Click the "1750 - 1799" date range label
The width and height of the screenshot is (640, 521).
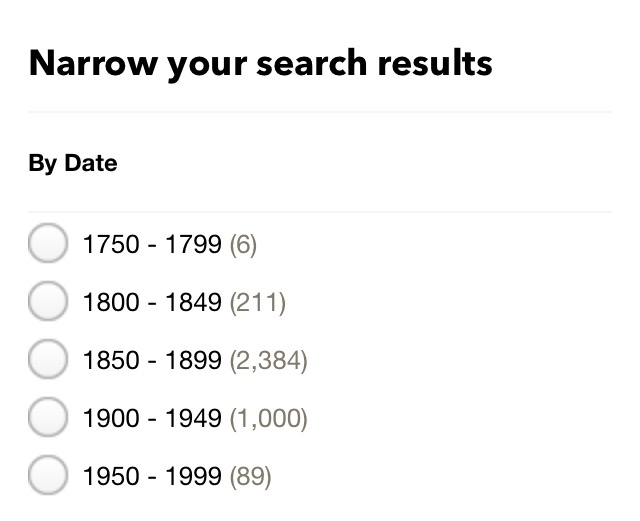(x=152, y=244)
